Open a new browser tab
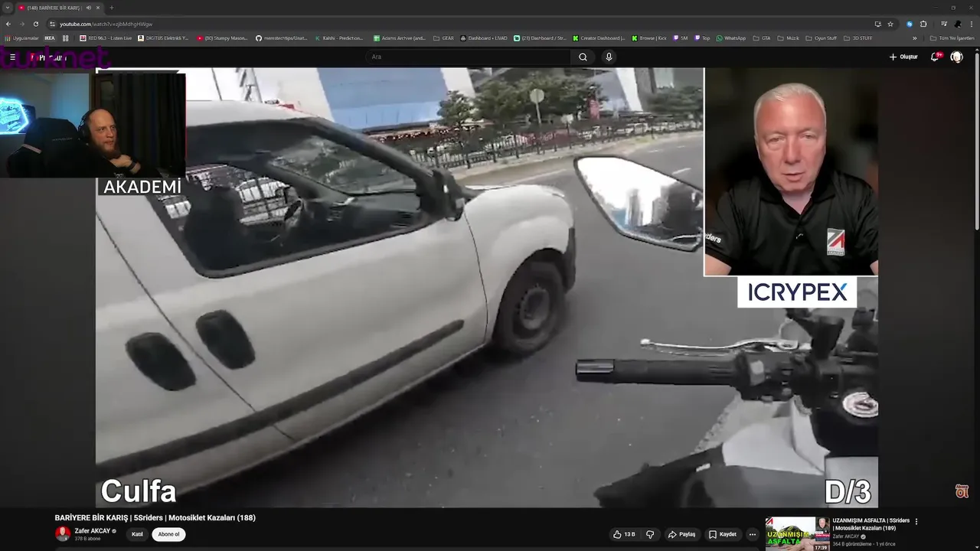 pyautogui.click(x=112, y=8)
